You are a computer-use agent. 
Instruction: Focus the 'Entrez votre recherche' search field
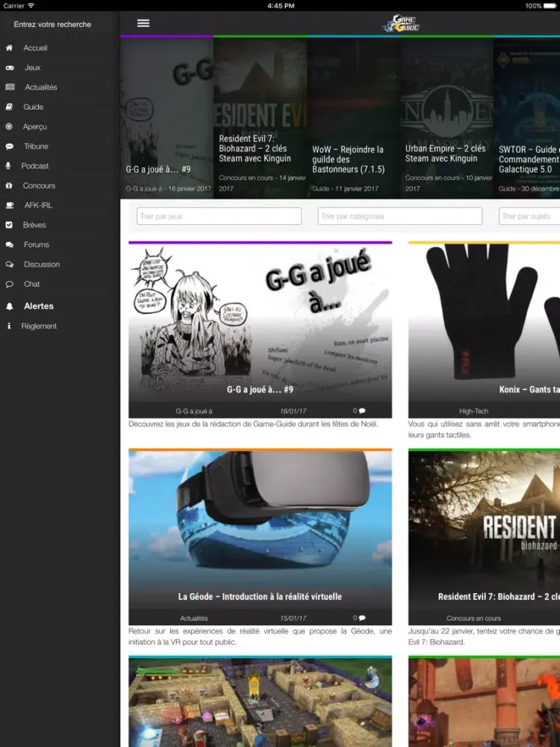52,25
